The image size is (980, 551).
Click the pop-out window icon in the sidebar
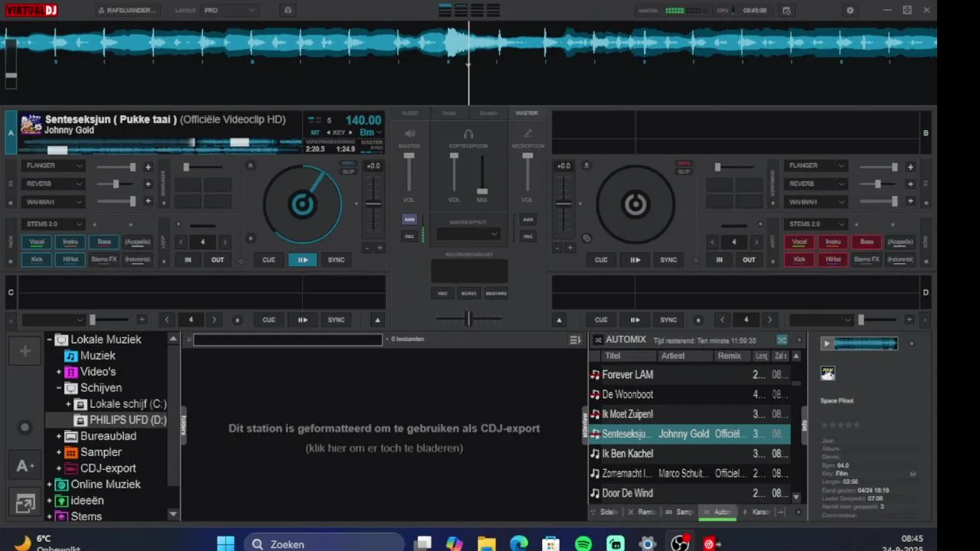tap(24, 504)
